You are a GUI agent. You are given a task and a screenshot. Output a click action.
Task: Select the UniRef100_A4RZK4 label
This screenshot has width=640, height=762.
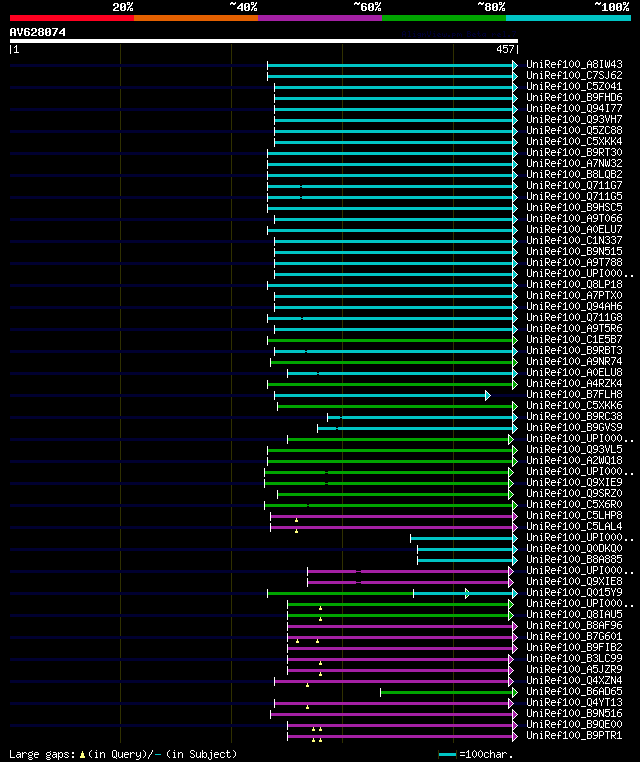(x=574, y=383)
